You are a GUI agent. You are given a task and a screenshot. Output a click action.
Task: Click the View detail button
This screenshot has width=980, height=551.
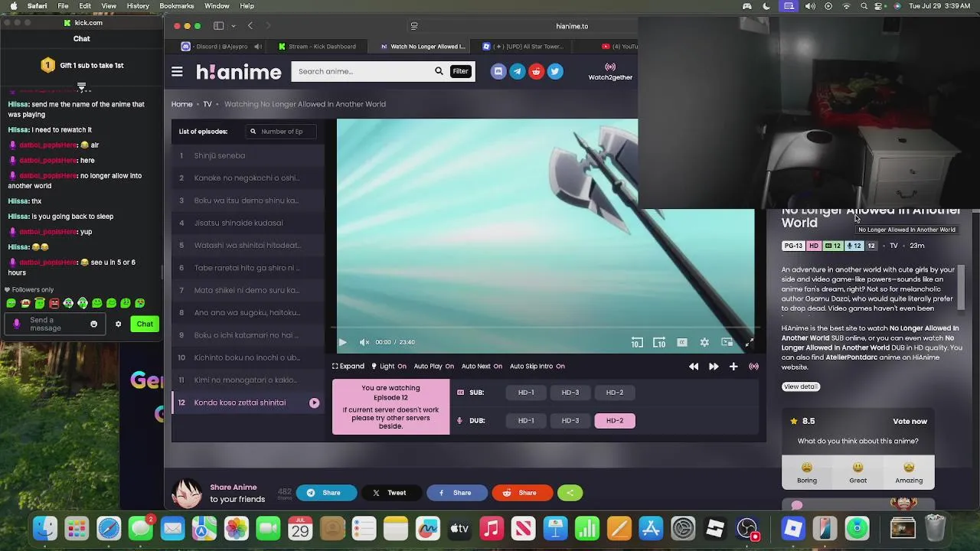click(x=801, y=386)
